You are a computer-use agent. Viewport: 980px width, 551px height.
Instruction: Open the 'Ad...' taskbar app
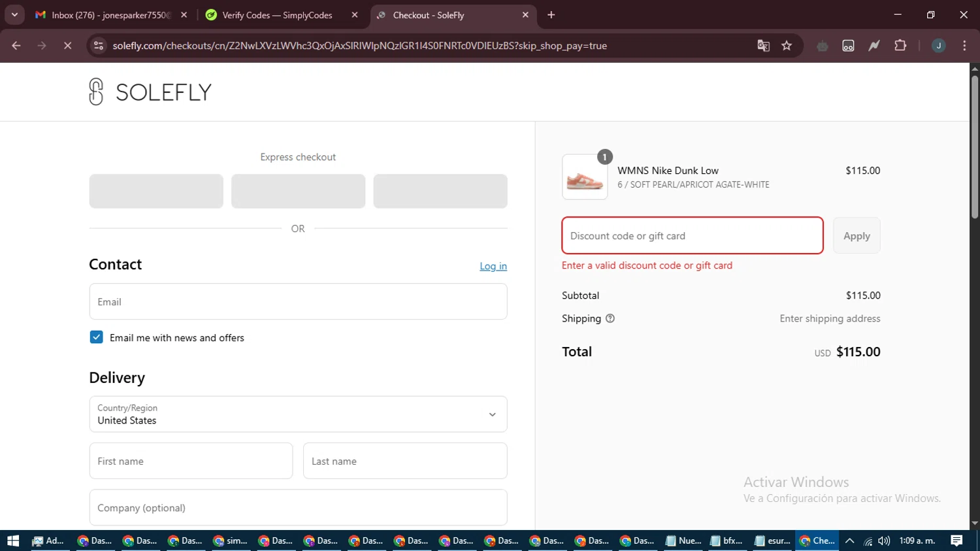click(48, 541)
